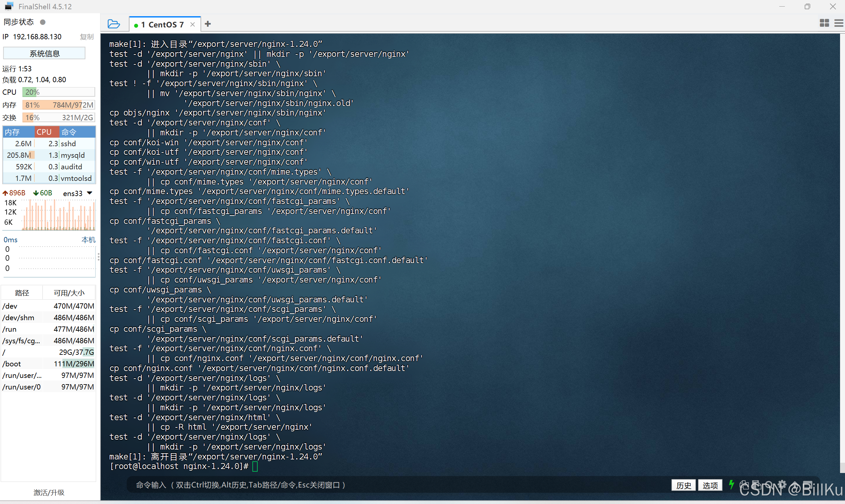The height and width of the screenshot is (504, 845).
Task: Click the side panel splitter handle
Action: click(x=98, y=257)
